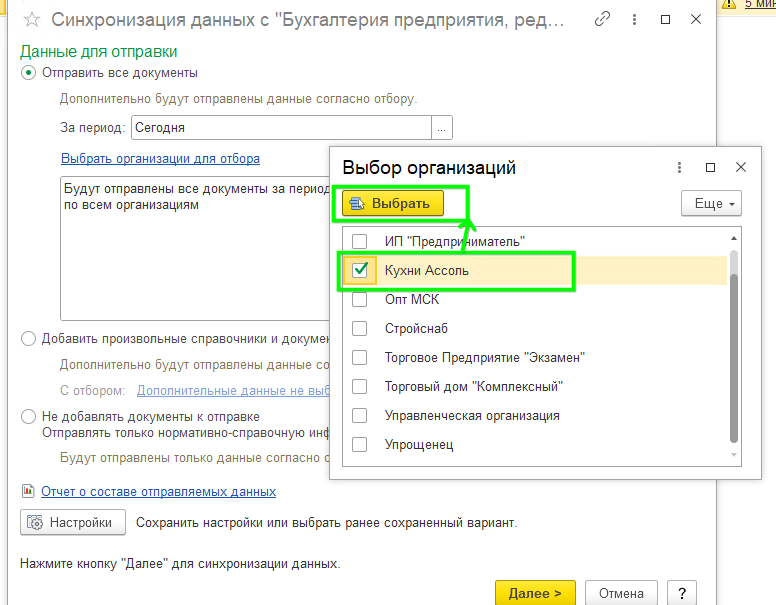Check Торговый дом "Комплексный" checkbox
This screenshot has height=605, width=776.
(359, 386)
